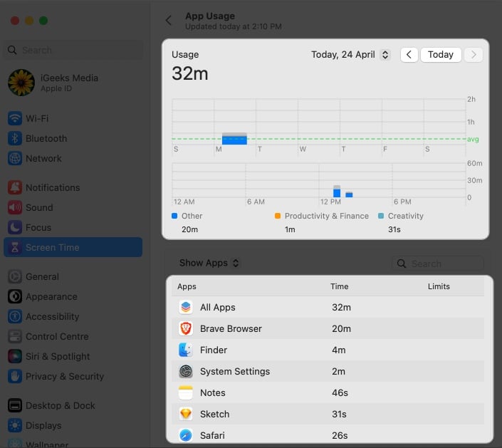
Task: Click the Displays sun icon
Action: [15, 425]
